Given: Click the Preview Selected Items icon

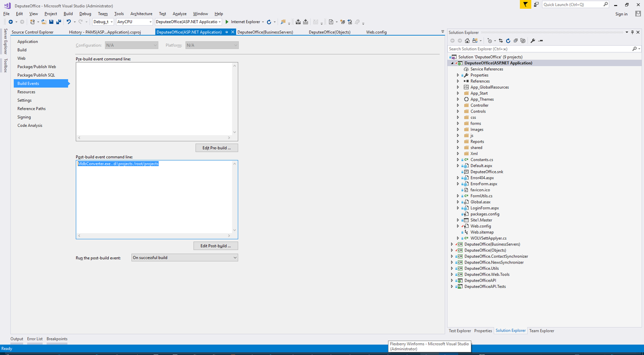Looking at the screenshot, I should [x=540, y=41].
